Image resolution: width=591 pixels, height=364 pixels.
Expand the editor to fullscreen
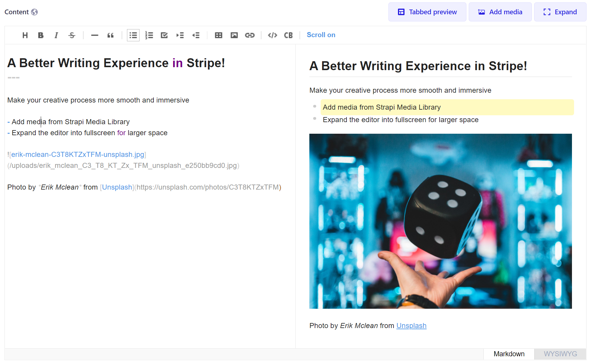point(560,12)
